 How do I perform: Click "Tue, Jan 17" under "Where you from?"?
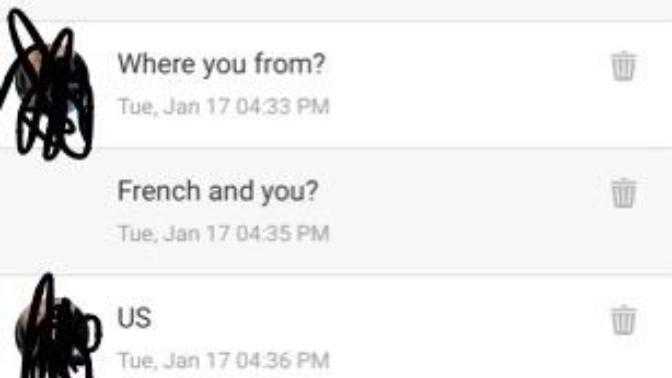pos(174,106)
